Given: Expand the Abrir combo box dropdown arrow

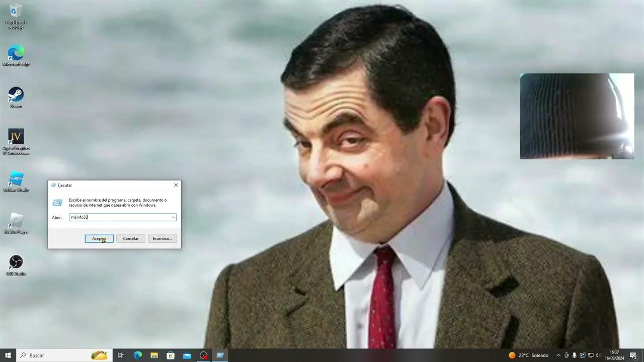Looking at the screenshot, I should click(x=173, y=217).
